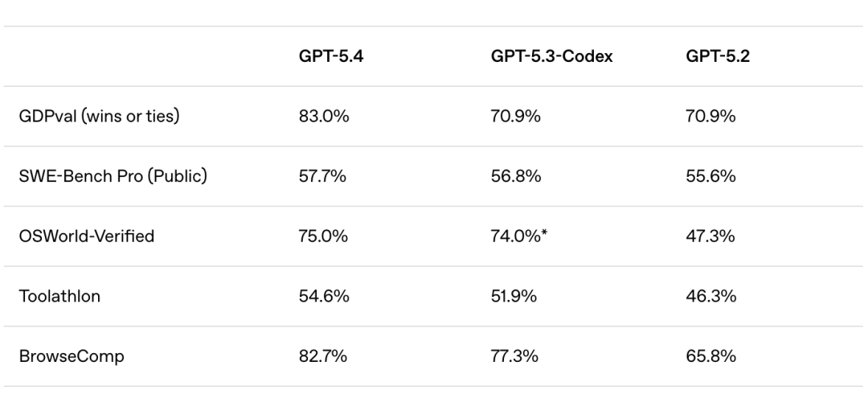Select the SWE-Bench Pro (Public) row label

tap(113, 176)
